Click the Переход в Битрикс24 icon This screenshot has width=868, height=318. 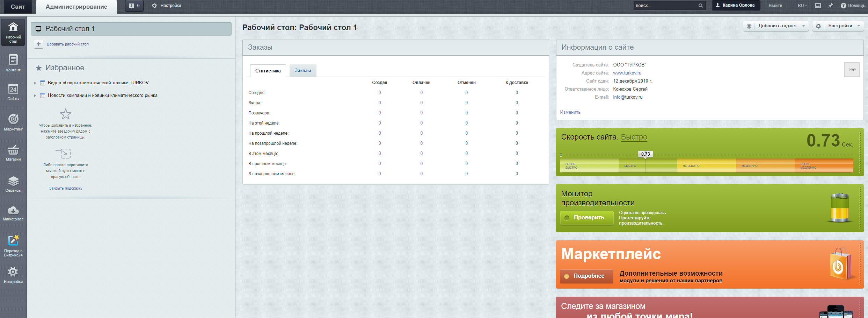tap(13, 246)
